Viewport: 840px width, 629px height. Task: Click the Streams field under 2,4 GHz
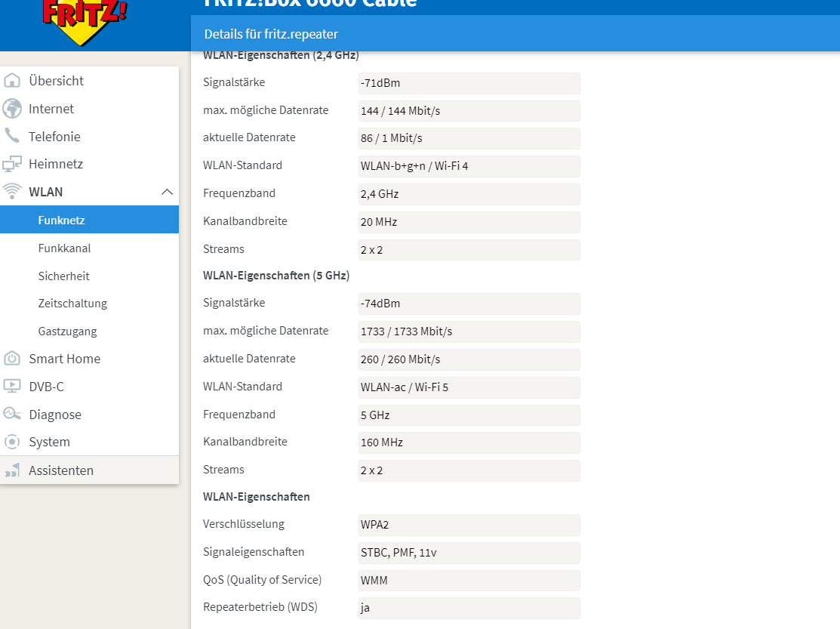point(469,250)
